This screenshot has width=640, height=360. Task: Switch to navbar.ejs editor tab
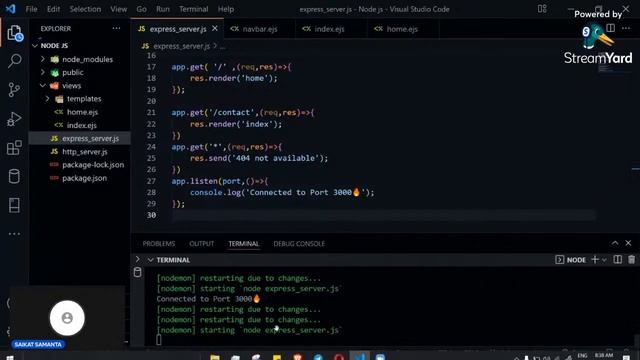pyautogui.click(x=259, y=29)
